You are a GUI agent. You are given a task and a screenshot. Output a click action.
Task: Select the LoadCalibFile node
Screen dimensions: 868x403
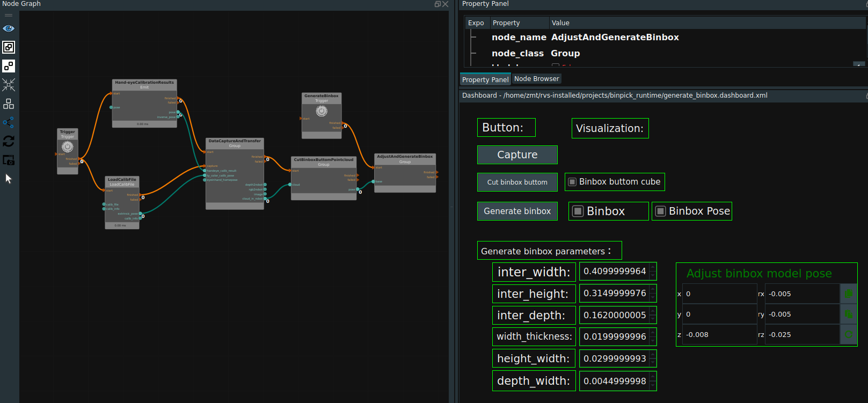click(x=122, y=203)
